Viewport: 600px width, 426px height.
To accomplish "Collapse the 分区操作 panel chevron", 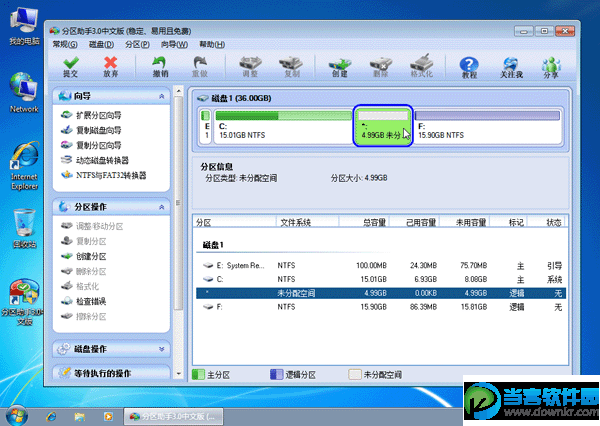I will [161, 207].
